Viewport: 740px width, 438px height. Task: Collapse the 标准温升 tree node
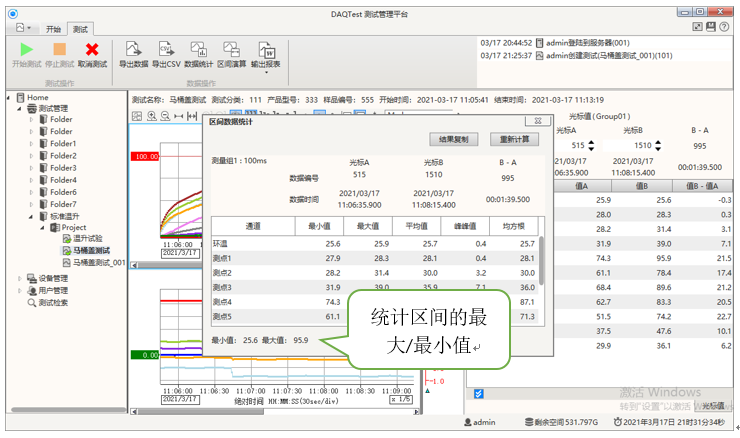coord(31,216)
